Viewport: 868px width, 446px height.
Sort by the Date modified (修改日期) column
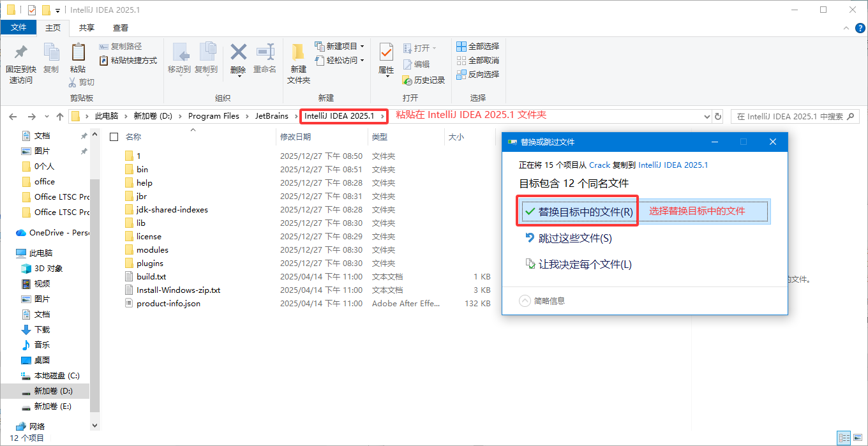pos(296,137)
